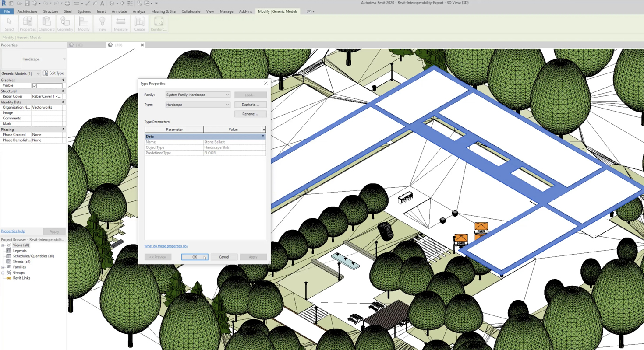Switch to the Architecture ribbon tab
Screen dimensions: 644x350
pos(27,11)
